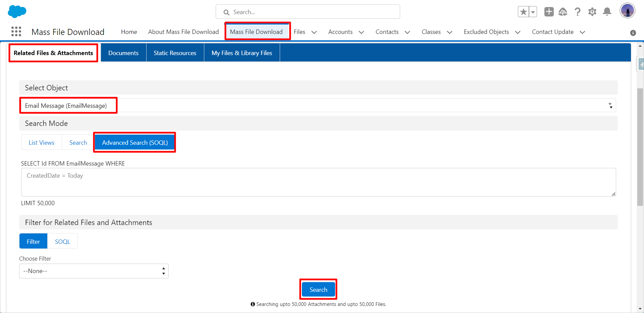The height and width of the screenshot is (313, 644).
Task: Open the Choose Filter dropdown
Action: click(94, 271)
